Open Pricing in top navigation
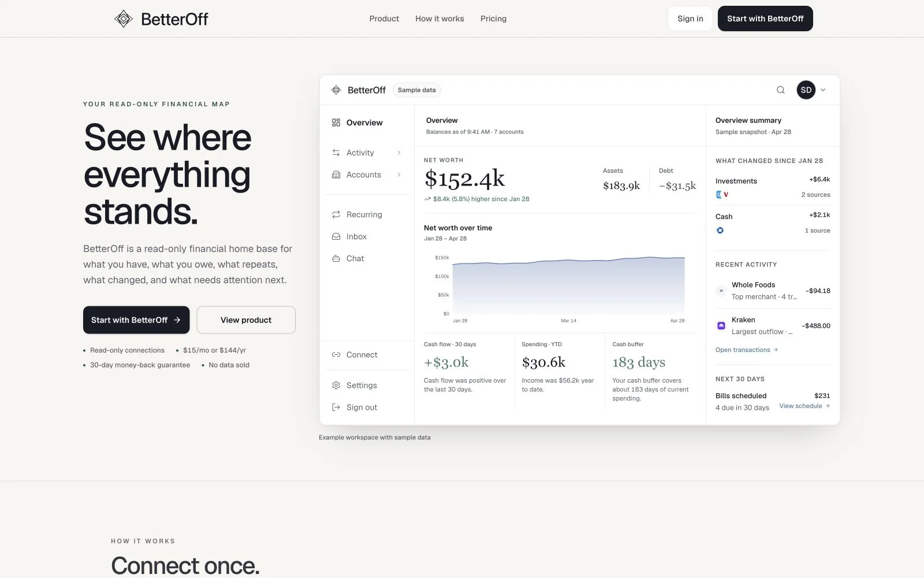 click(x=493, y=18)
